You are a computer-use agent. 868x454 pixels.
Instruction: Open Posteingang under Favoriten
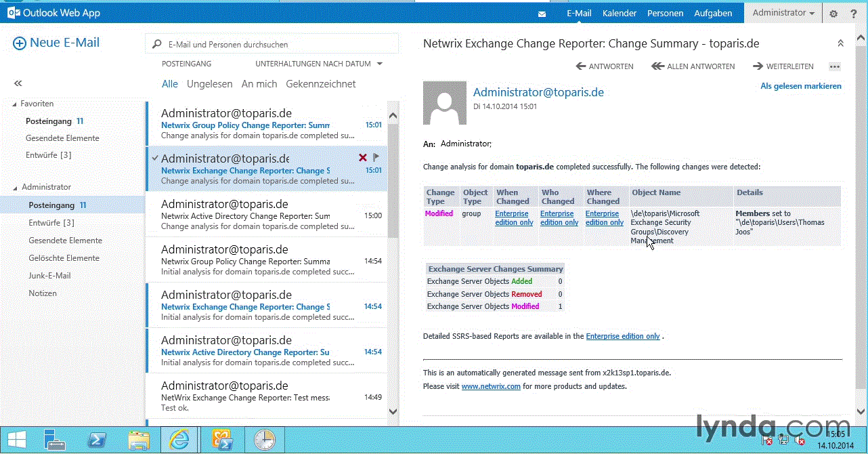pos(49,121)
